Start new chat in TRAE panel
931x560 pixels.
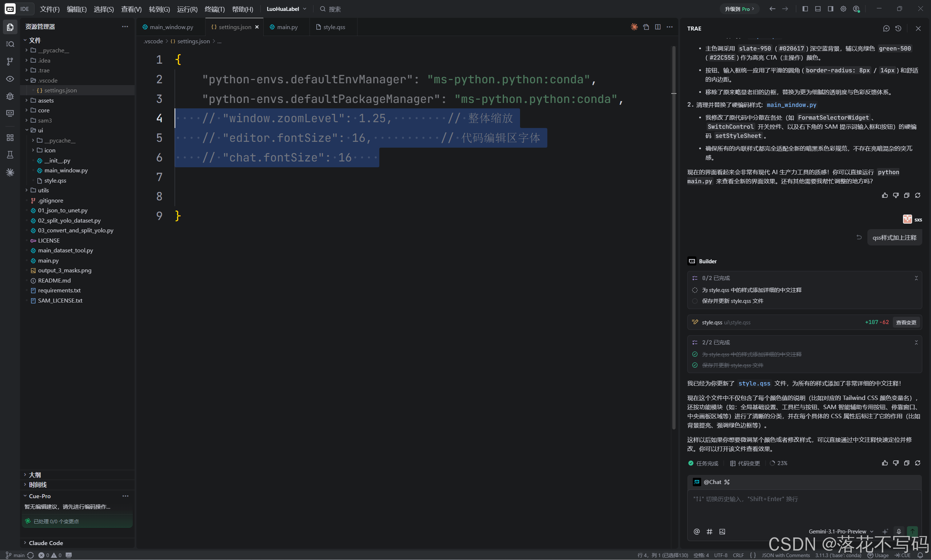point(886,29)
